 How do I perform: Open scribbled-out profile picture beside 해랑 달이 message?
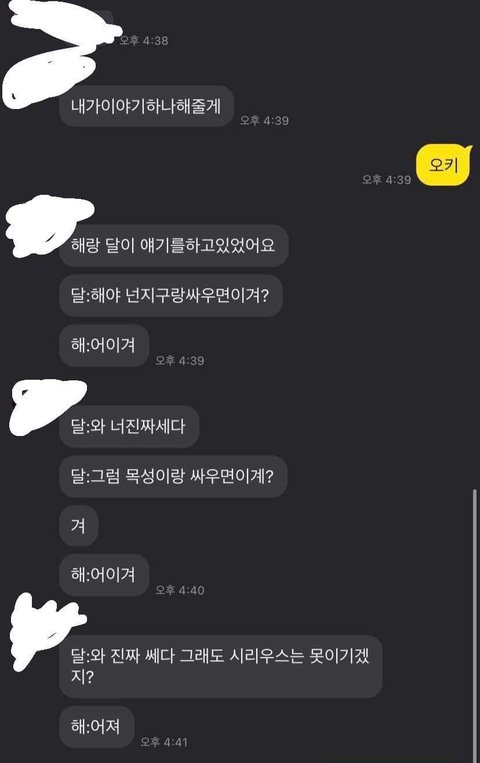tap(47, 225)
